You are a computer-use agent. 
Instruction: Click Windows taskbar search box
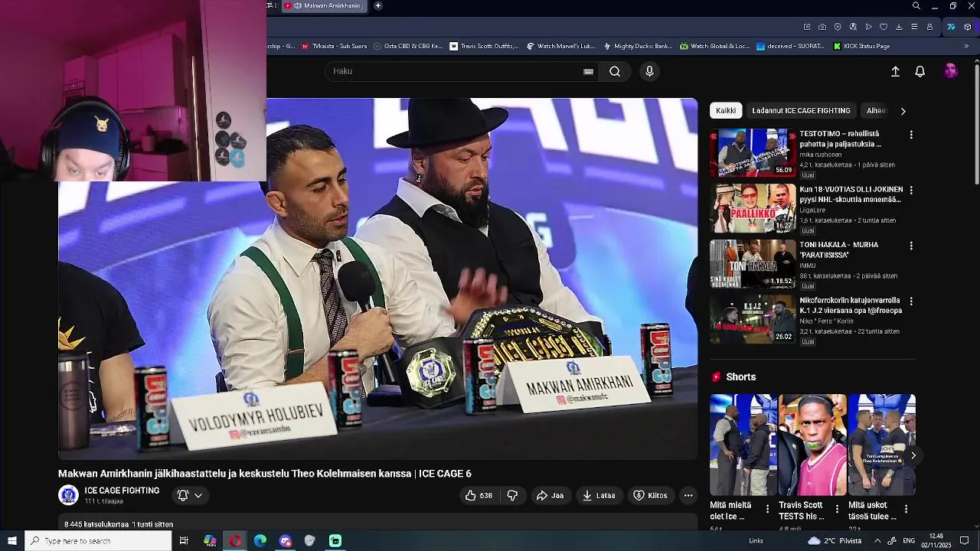point(98,541)
